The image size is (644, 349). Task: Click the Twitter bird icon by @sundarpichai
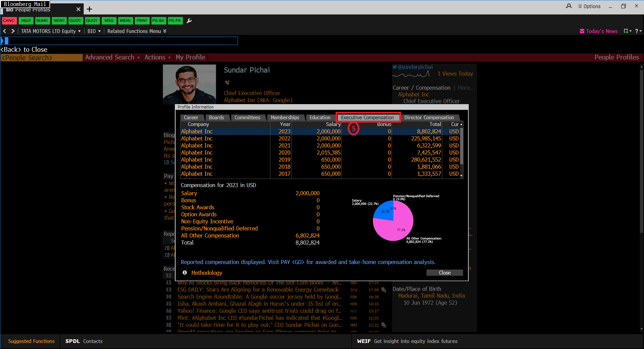coord(395,67)
